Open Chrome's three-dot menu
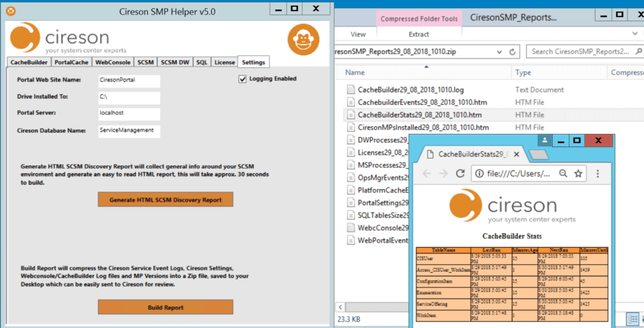 pos(597,173)
